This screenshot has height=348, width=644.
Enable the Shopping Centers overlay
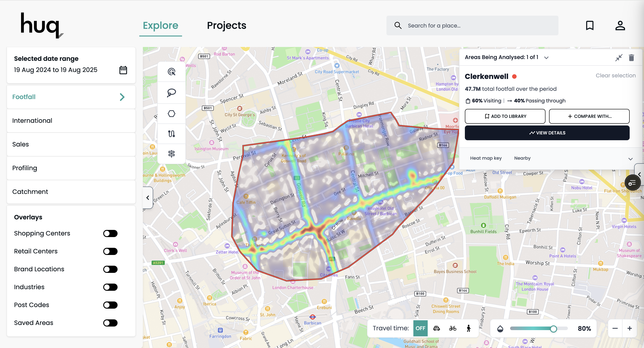coord(110,233)
